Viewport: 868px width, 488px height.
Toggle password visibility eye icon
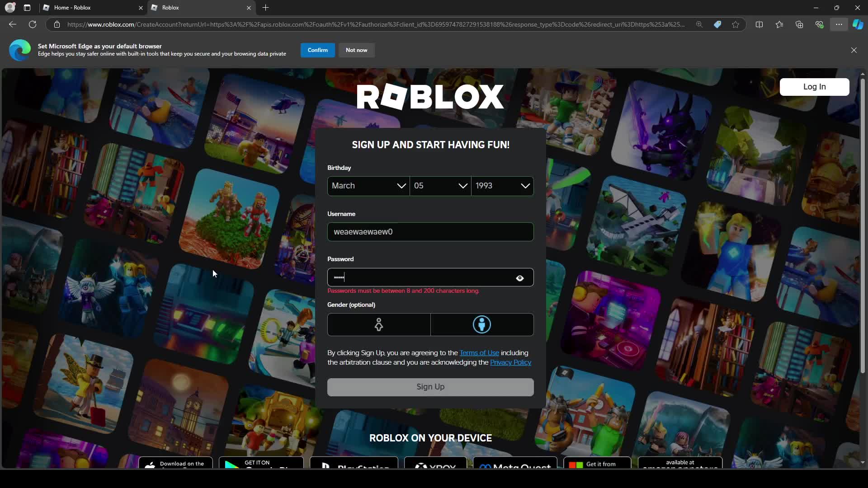[520, 278]
